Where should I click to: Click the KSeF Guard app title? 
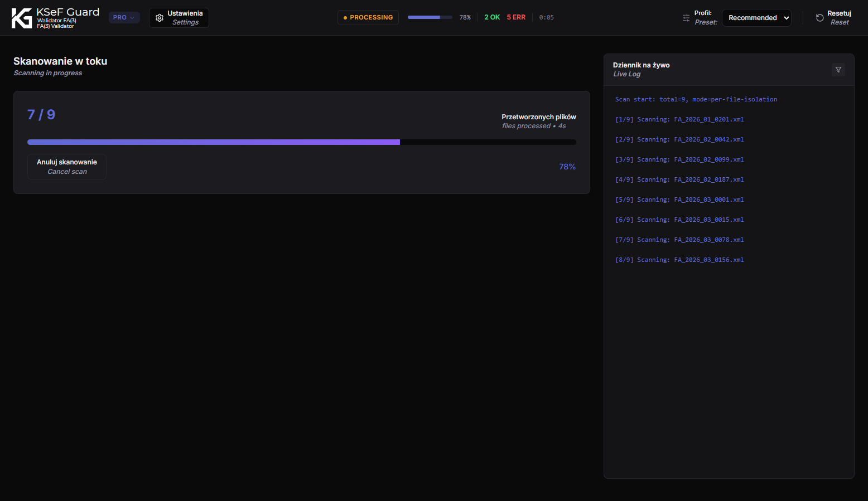[x=67, y=12]
